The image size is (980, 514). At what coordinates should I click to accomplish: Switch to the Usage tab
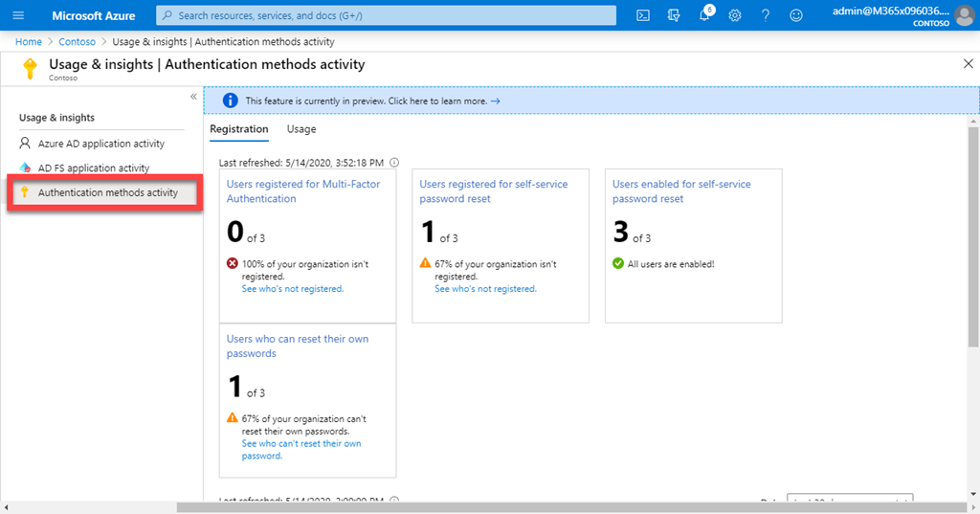pos(301,129)
